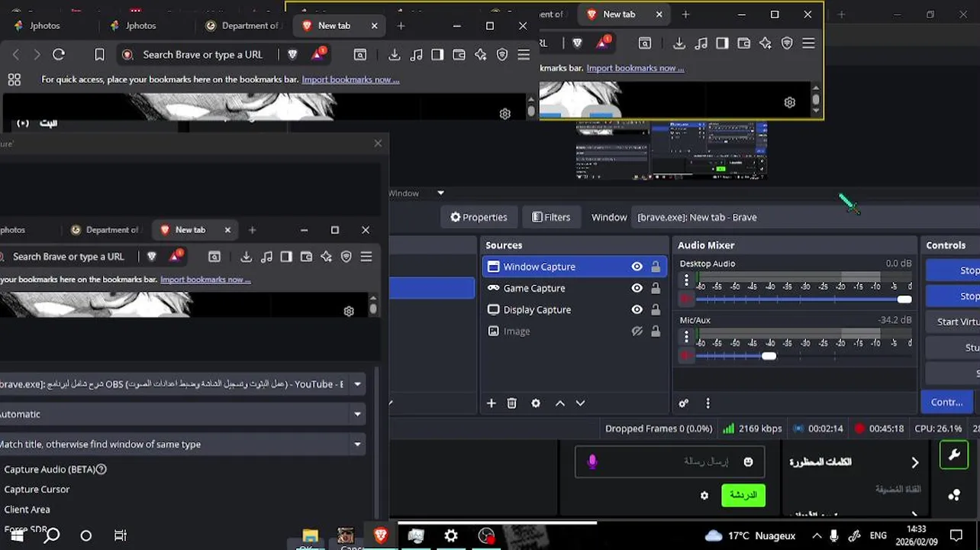This screenshot has width=980, height=550.
Task: Reload the page in the top-left Brave window
Action: [x=59, y=54]
